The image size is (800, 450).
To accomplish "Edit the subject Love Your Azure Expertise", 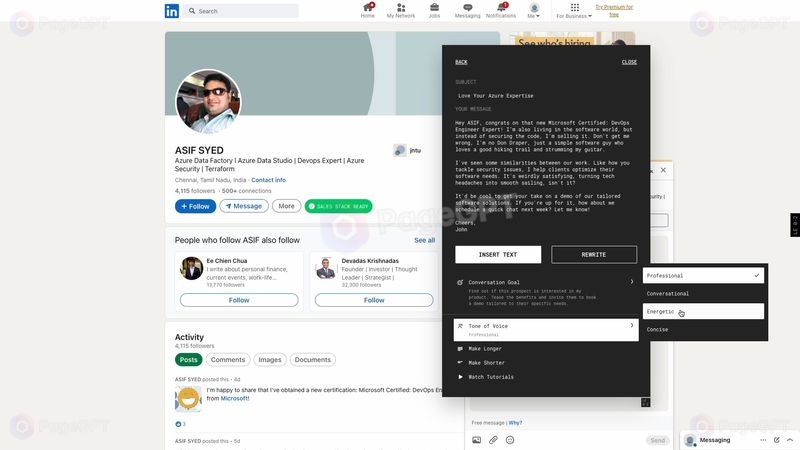I will 495,95.
